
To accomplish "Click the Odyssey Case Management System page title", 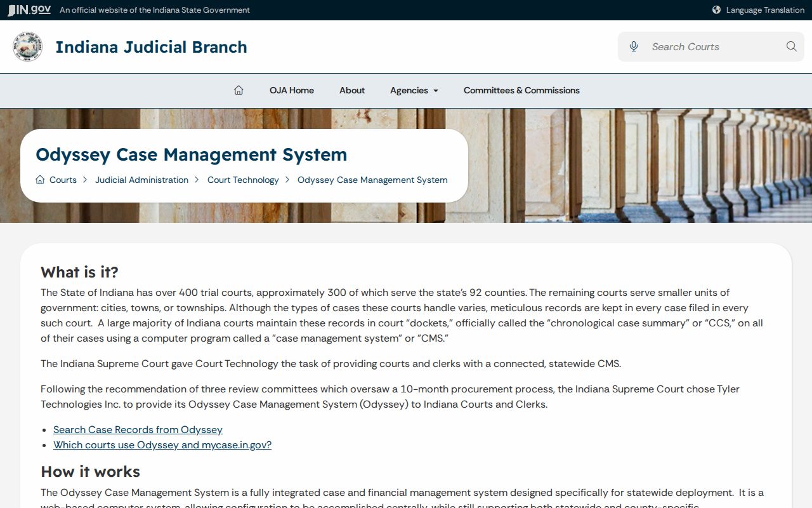I will (x=191, y=154).
